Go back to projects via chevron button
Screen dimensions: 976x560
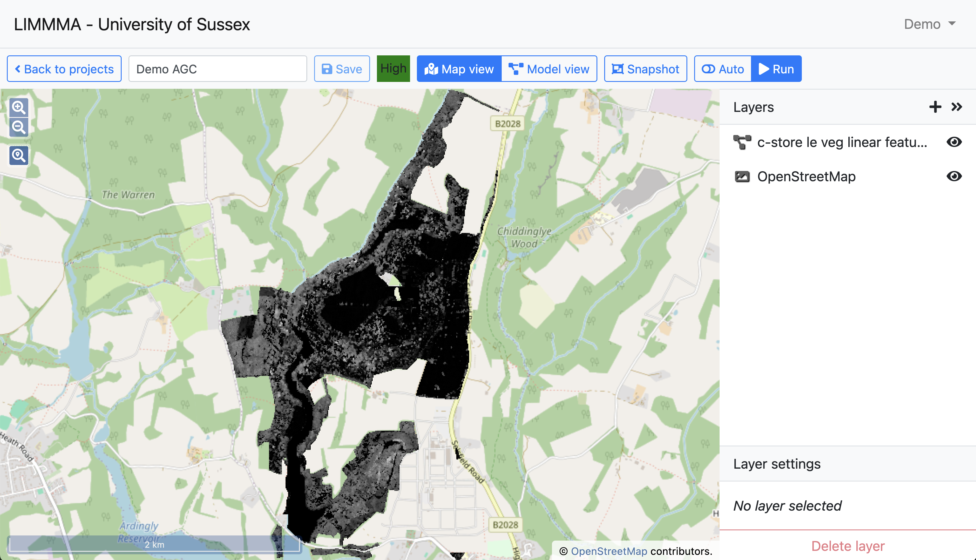tap(64, 69)
